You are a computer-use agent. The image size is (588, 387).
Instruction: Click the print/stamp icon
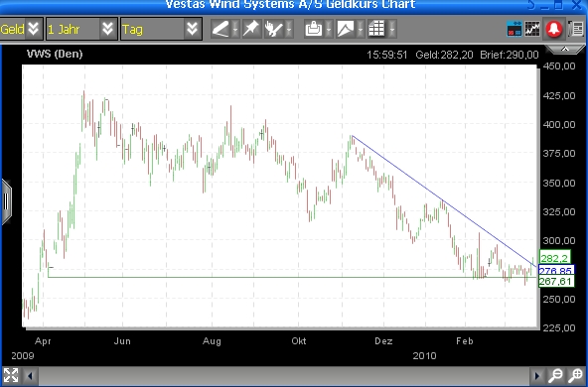(x=314, y=29)
